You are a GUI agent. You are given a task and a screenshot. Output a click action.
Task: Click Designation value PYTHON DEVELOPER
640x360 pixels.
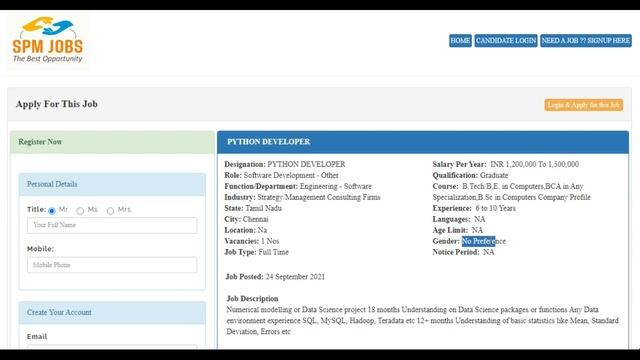click(306, 164)
